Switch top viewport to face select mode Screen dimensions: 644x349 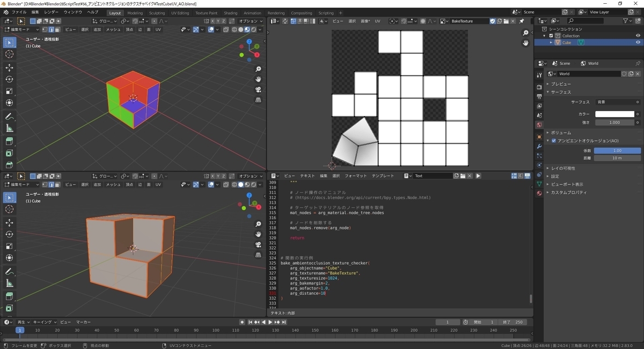coord(57,30)
